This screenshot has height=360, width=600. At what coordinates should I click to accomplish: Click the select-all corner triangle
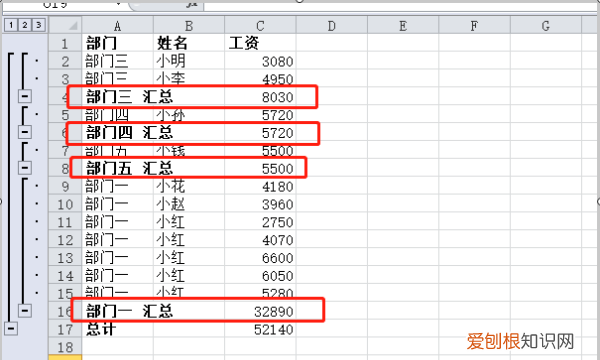point(65,25)
